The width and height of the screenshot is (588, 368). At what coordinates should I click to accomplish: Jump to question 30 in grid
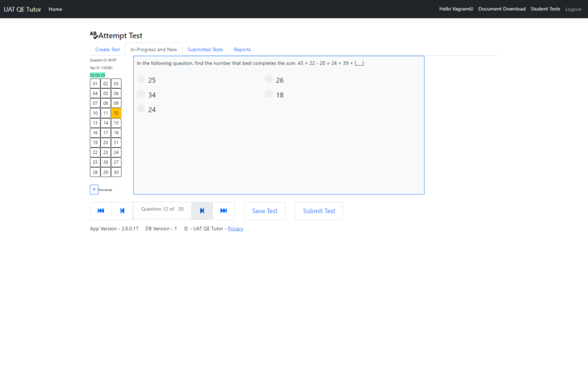116,172
